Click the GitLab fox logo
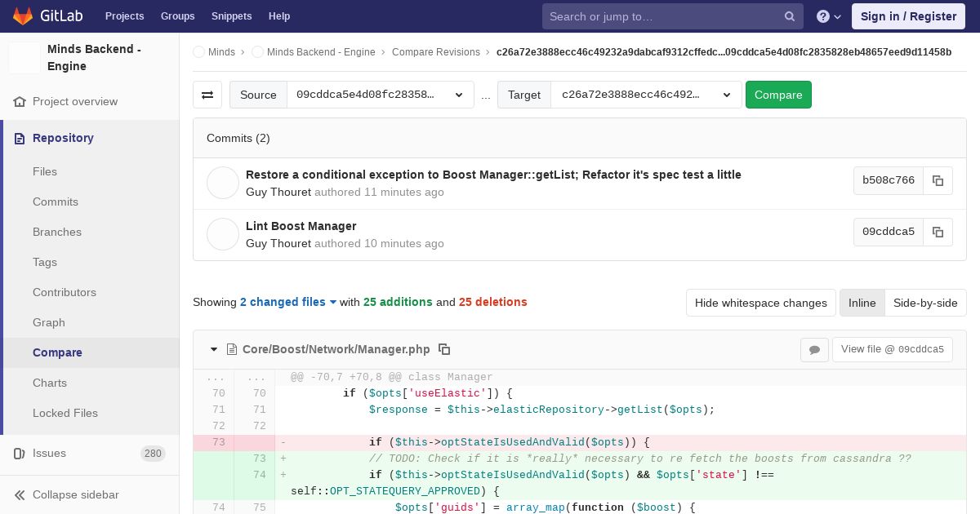Image resolution: width=980 pixels, height=514 pixels. 23,16
